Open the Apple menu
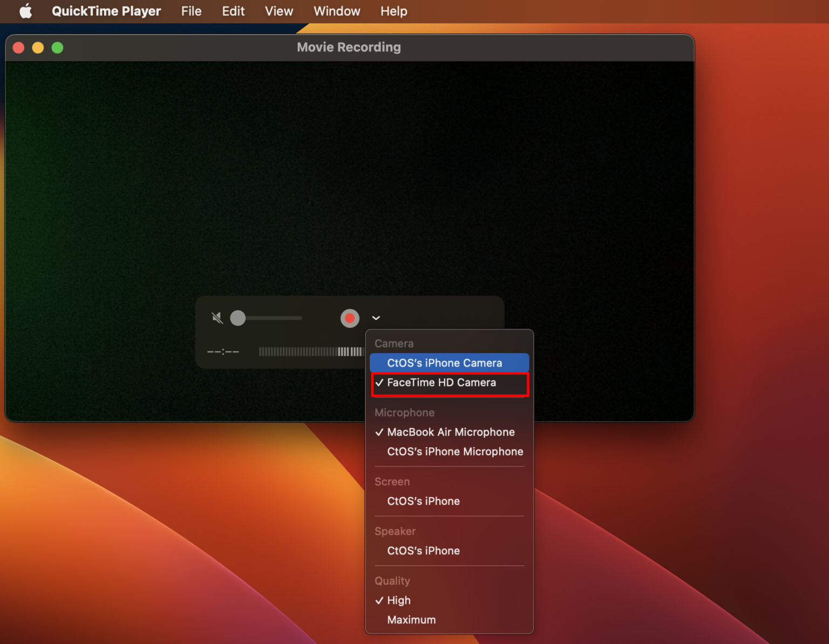829x644 pixels. 25,11
